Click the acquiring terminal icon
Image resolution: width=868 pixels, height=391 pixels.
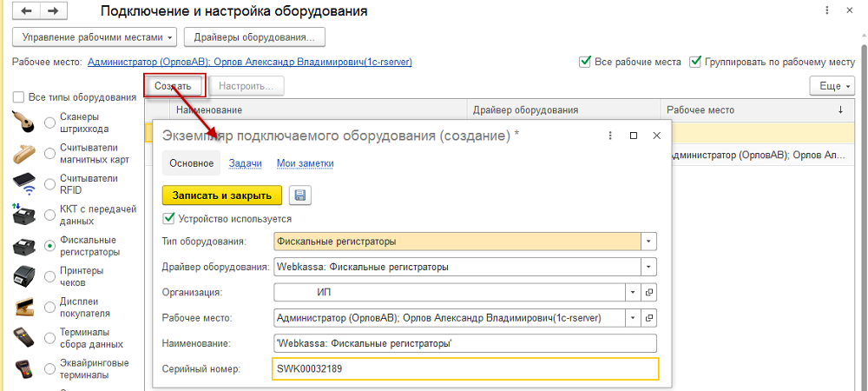(24, 369)
